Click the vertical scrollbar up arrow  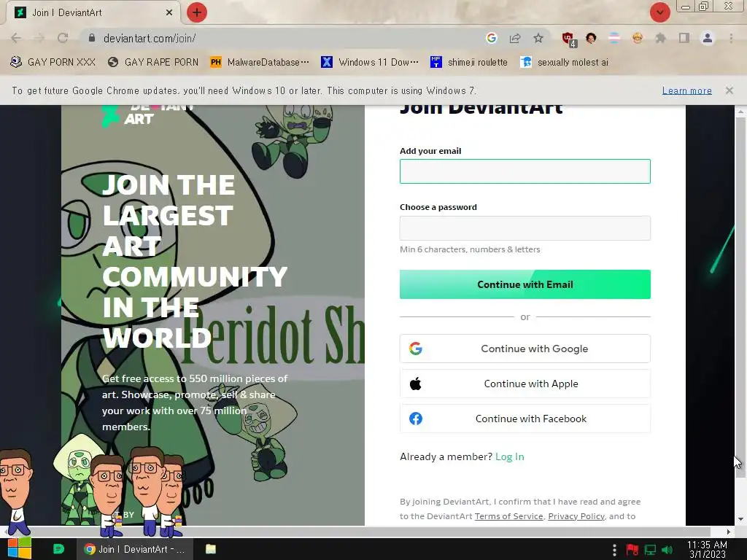point(740,111)
